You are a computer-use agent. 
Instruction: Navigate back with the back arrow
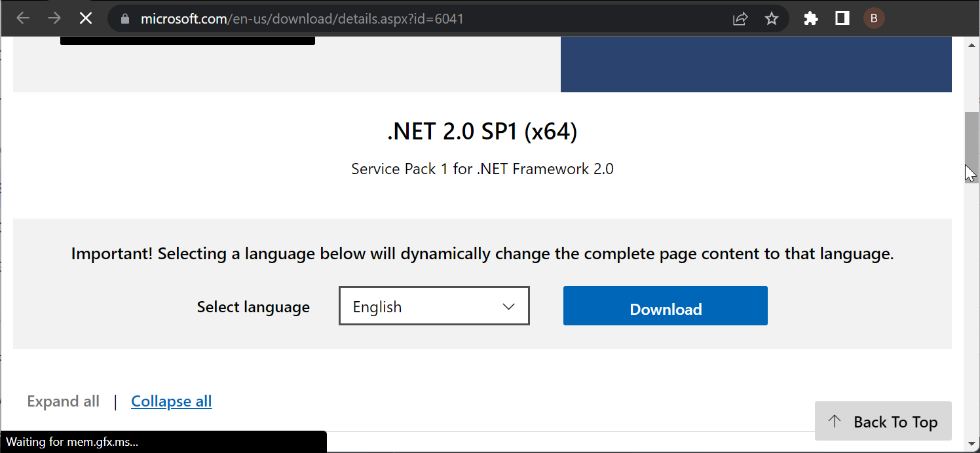23,18
